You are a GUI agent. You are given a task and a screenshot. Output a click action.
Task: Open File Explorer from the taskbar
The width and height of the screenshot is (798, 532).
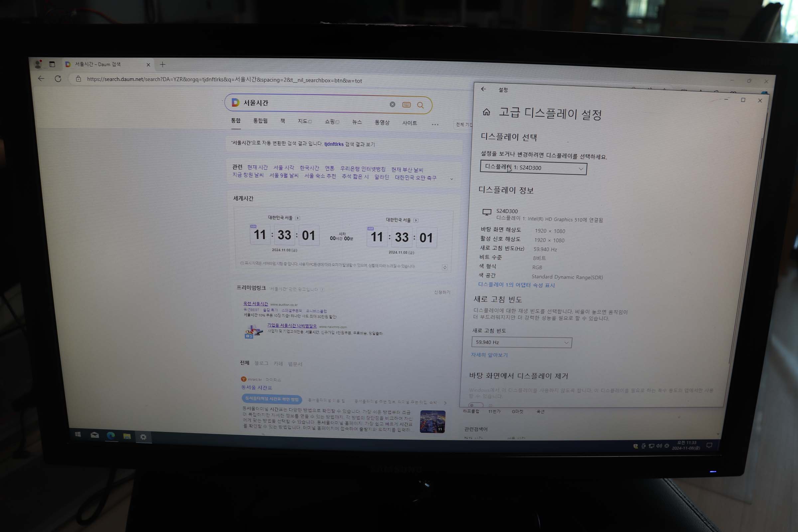[127, 436]
